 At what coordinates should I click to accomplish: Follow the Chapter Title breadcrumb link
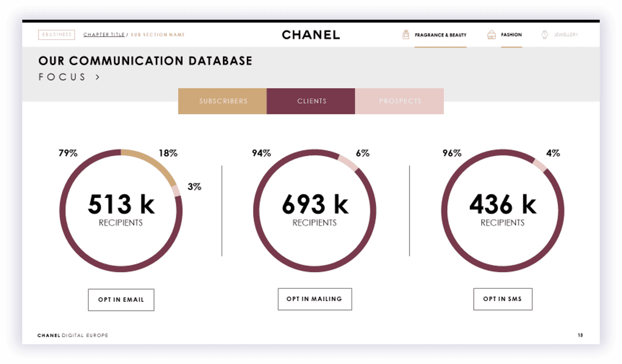coord(104,35)
